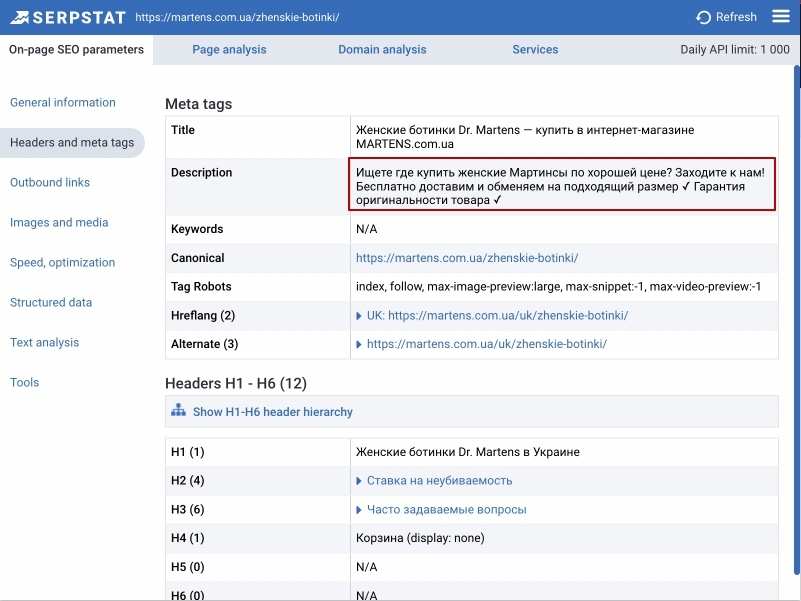Click the Serpstat logo icon
This screenshot has width=801, height=601.
pyautogui.click(x=19, y=18)
